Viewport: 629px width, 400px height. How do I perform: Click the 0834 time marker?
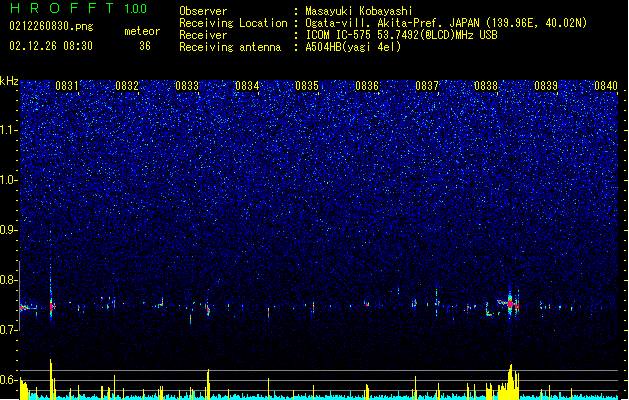pyautogui.click(x=247, y=86)
